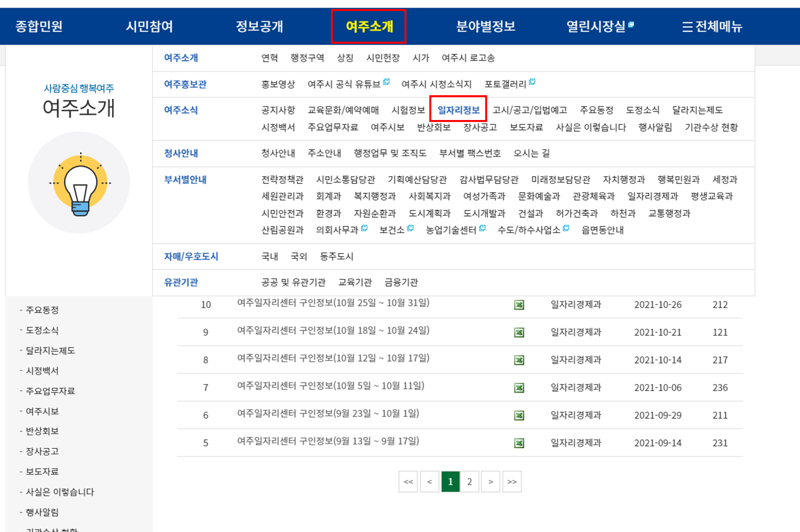The image size is (800, 532).
Task: Select 보도자료 in left sidebar
Action: [x=42, y=471]
